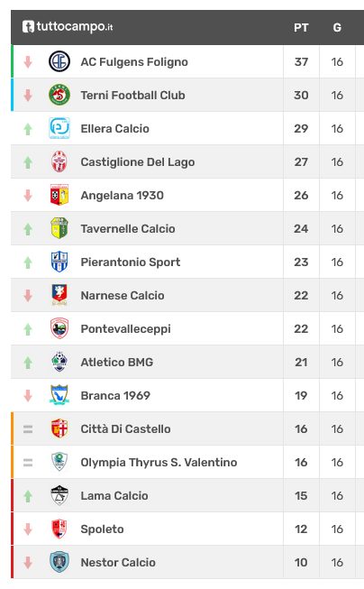
Task: Click the Tavernelle Calcio yellow-green crest
Action: (59, 228)
